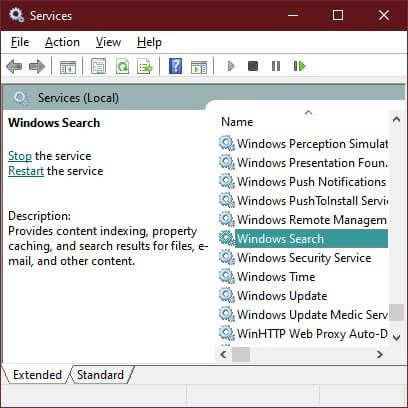Viewport: 408px width, 408px height.
Task: Open the Properties toolbar icon
Action: point(99,66)
